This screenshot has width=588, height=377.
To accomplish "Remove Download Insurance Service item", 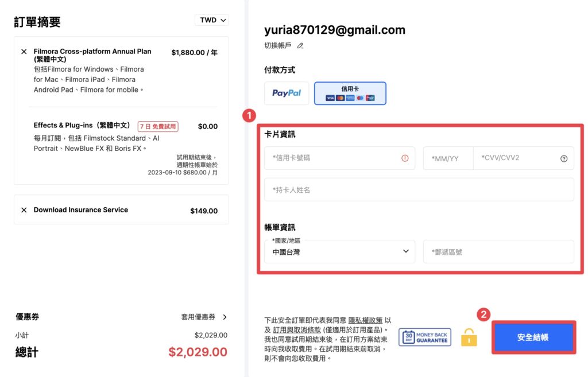I will point(24,210).
